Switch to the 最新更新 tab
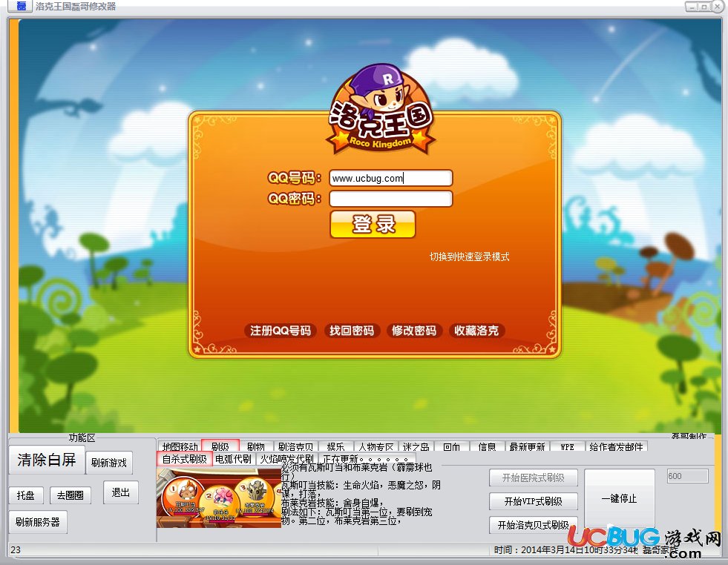The image size is (728, 565). 527,446
